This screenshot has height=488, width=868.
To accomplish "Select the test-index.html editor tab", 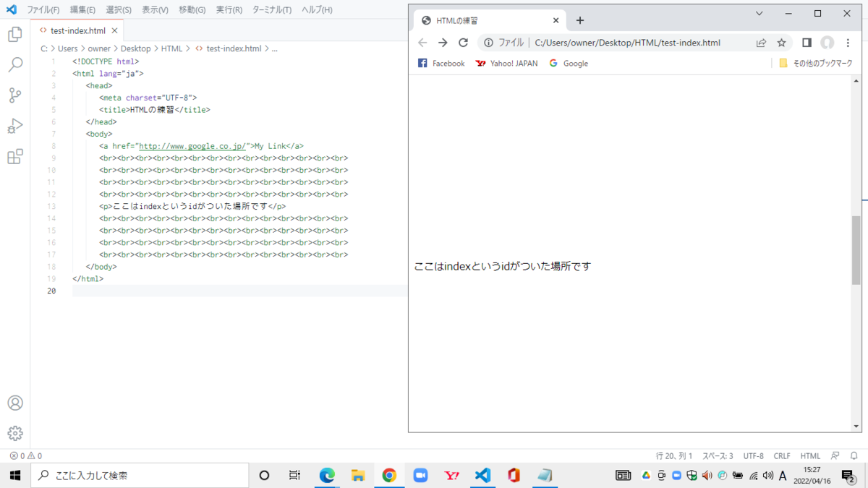I will tap(78, 30).
